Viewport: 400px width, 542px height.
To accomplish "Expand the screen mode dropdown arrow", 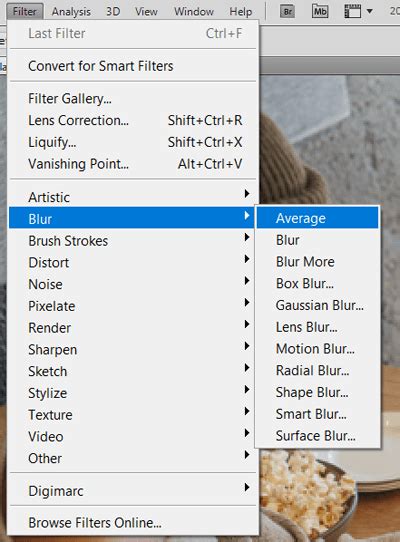I will 370,11.
